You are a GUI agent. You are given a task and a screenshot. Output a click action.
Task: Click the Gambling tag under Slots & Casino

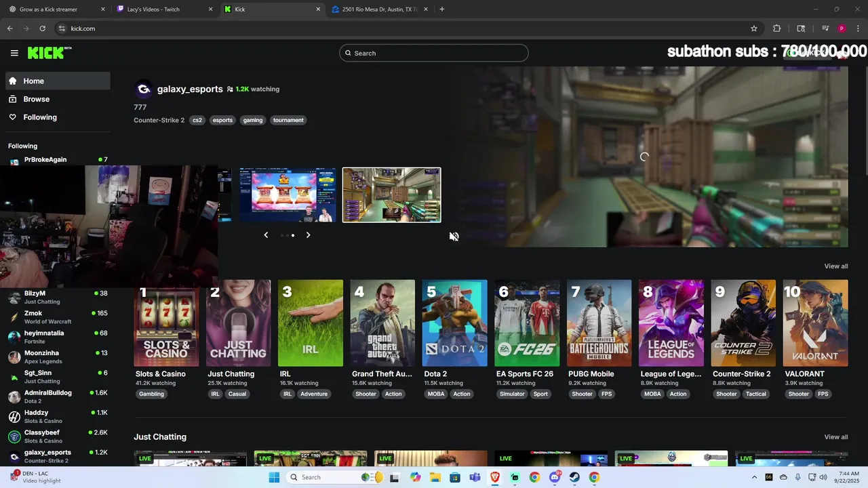click(x=151, y=394)
